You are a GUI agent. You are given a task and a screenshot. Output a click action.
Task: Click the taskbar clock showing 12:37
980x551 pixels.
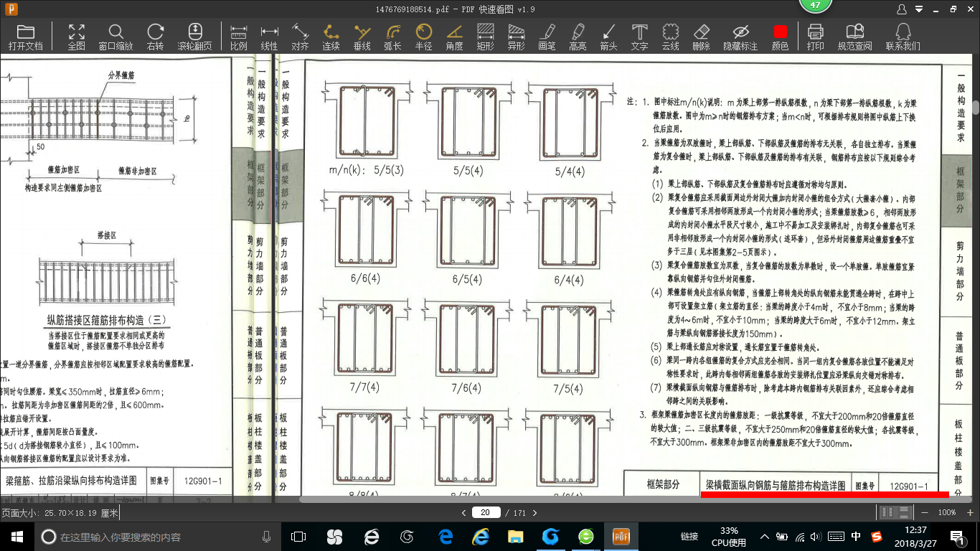[x=915, y=536]
